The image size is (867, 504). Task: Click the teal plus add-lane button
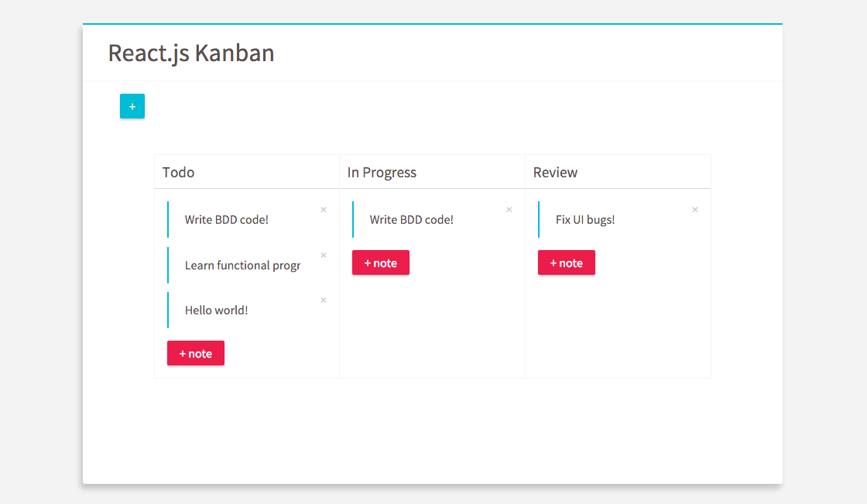tap(132, 106)
